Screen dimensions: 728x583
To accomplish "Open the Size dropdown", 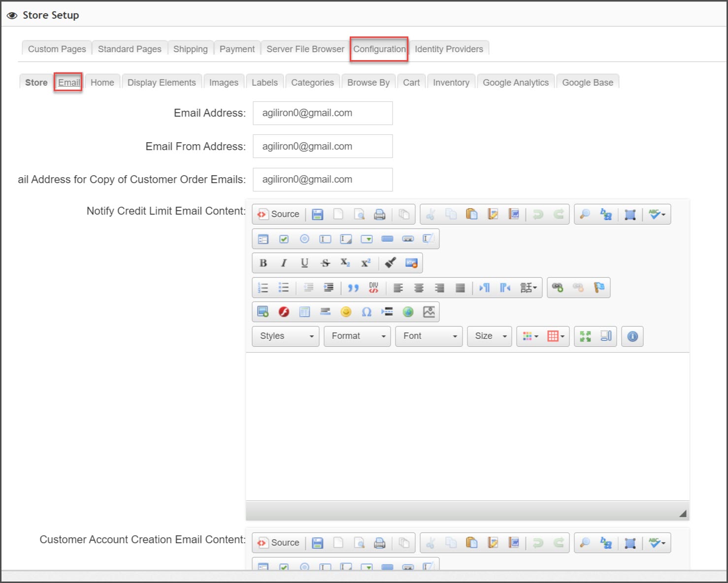I will (x=490, y=336).
